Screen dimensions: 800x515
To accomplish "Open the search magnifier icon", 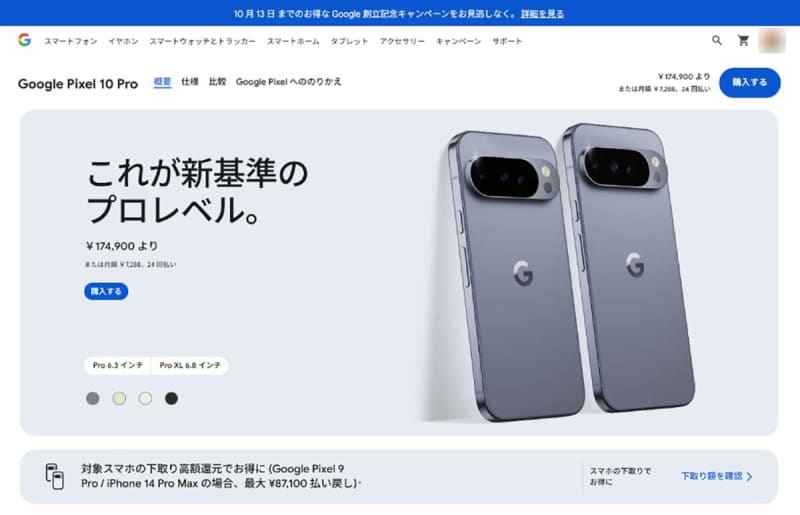I will (x=717, y=40).
